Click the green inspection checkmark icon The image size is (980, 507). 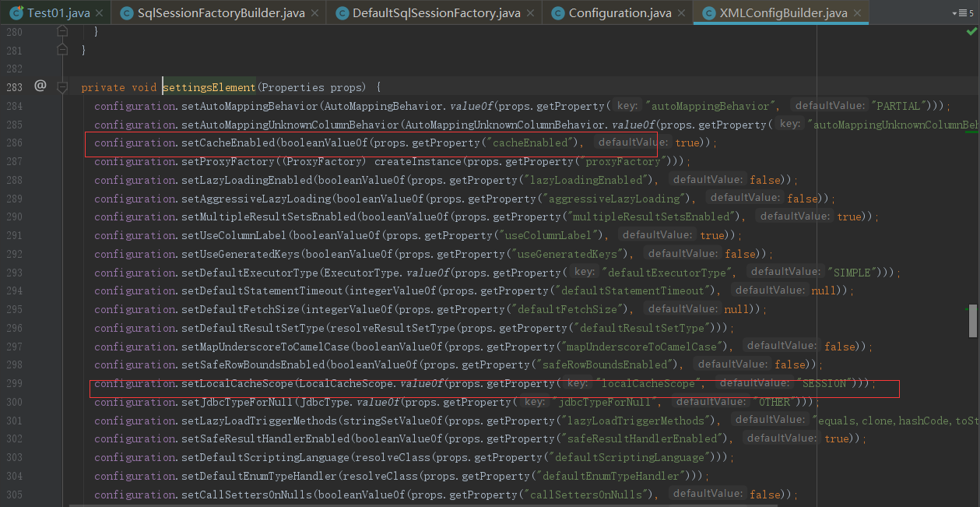971,32
